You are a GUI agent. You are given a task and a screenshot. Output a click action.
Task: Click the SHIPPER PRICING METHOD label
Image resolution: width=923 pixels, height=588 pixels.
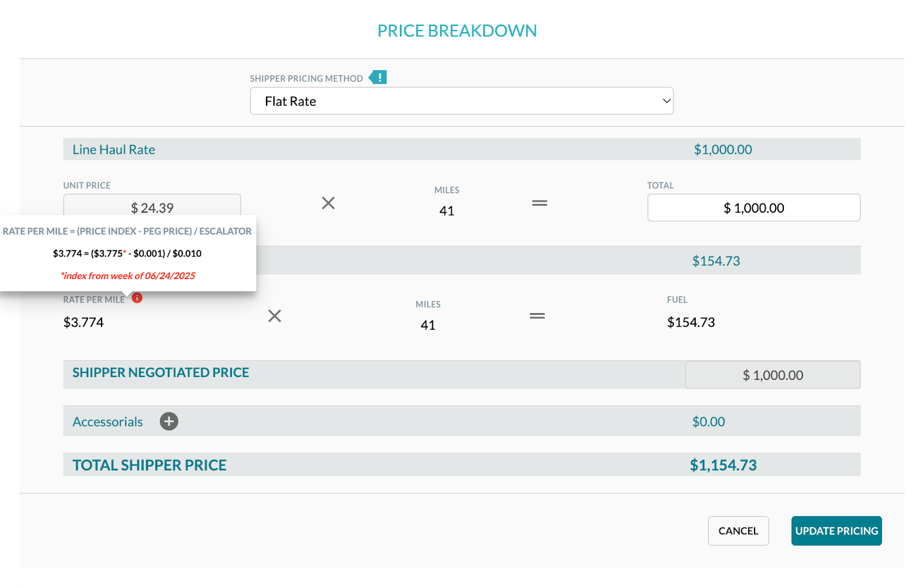pos(306,78)
